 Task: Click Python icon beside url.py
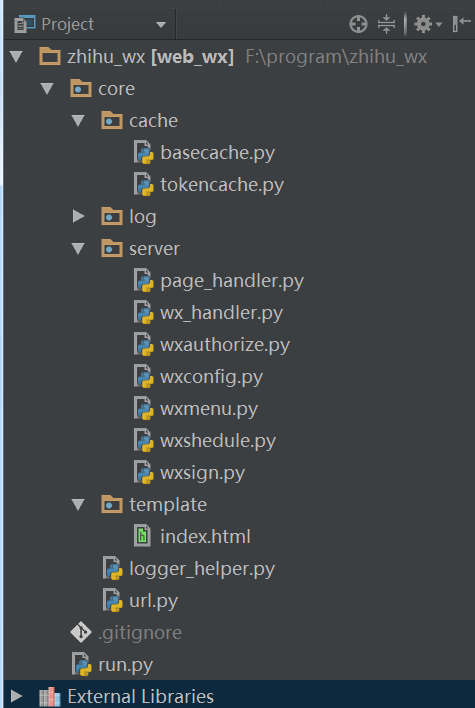112,601
